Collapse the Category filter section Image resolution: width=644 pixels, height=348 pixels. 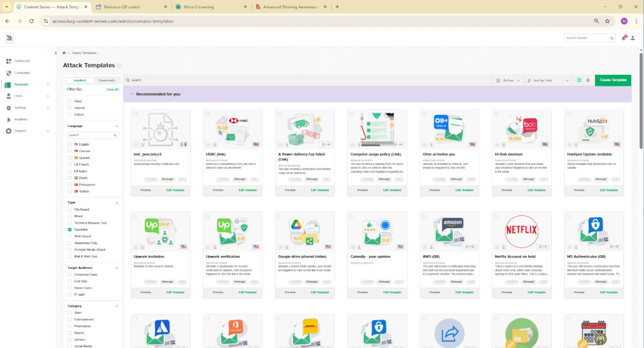(x=117, y=306)
